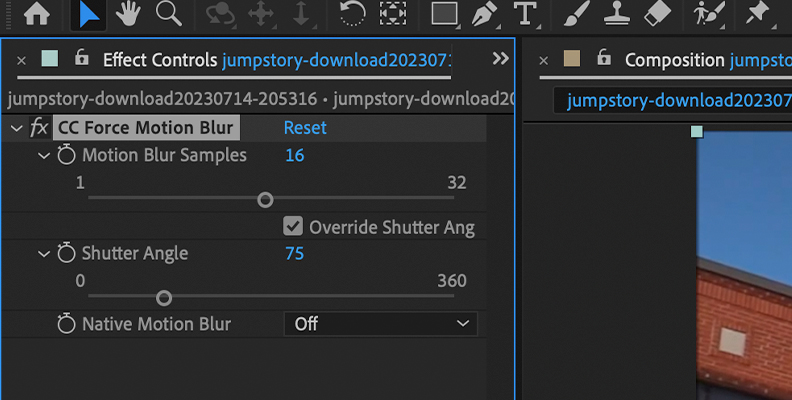Click the Motion Blur Samples slider handle

(x=265, y=200)
